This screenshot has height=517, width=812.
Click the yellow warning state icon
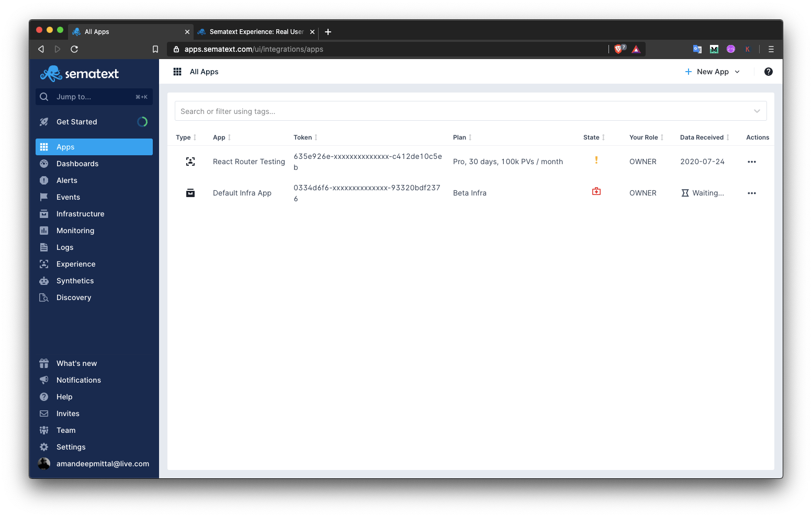[x=596, y=160]
